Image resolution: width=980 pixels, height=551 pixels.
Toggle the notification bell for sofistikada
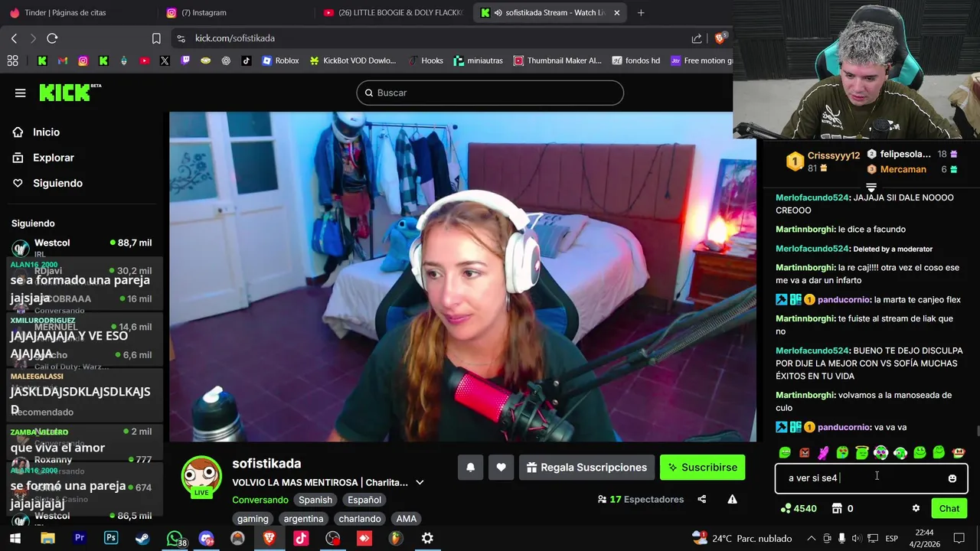pos(471,468)
